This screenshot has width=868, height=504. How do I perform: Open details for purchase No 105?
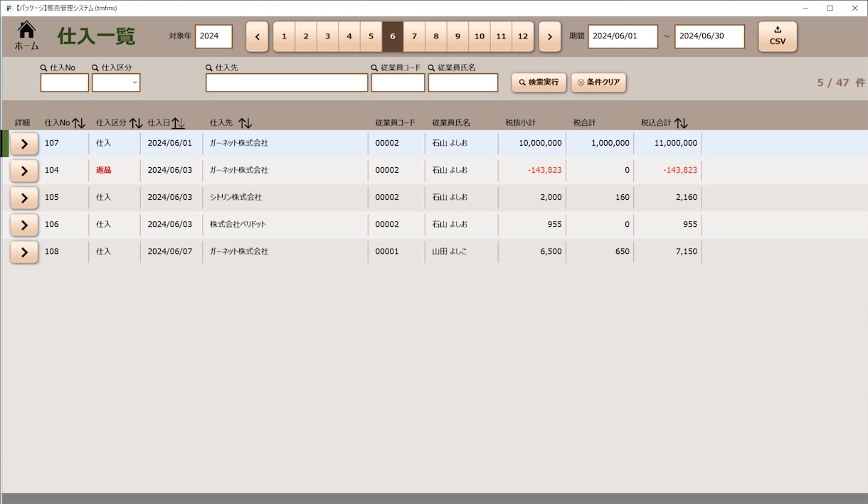point(24,198)
